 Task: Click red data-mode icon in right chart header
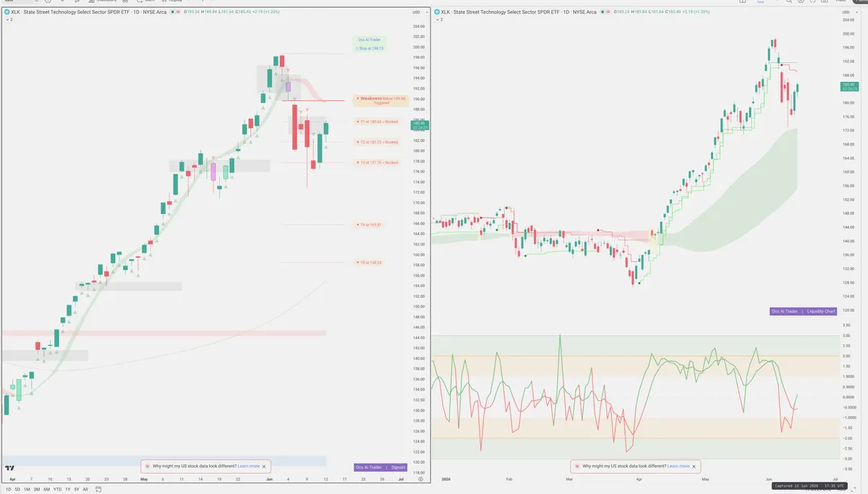(607, 12)
